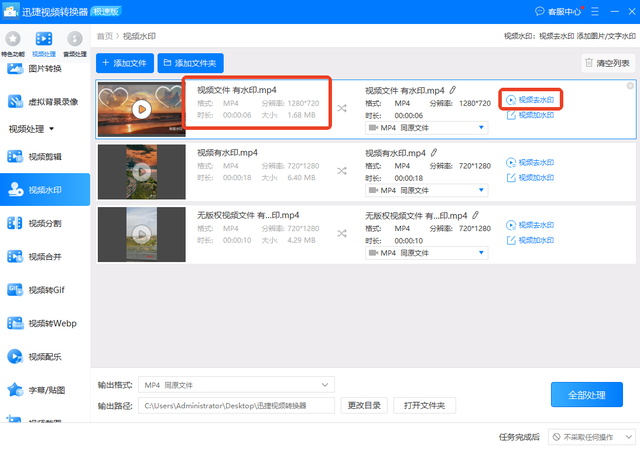
Task: Open format dropdown for 视频有水印.mp4
Action: pyautogui.click(x=427, y=190)
